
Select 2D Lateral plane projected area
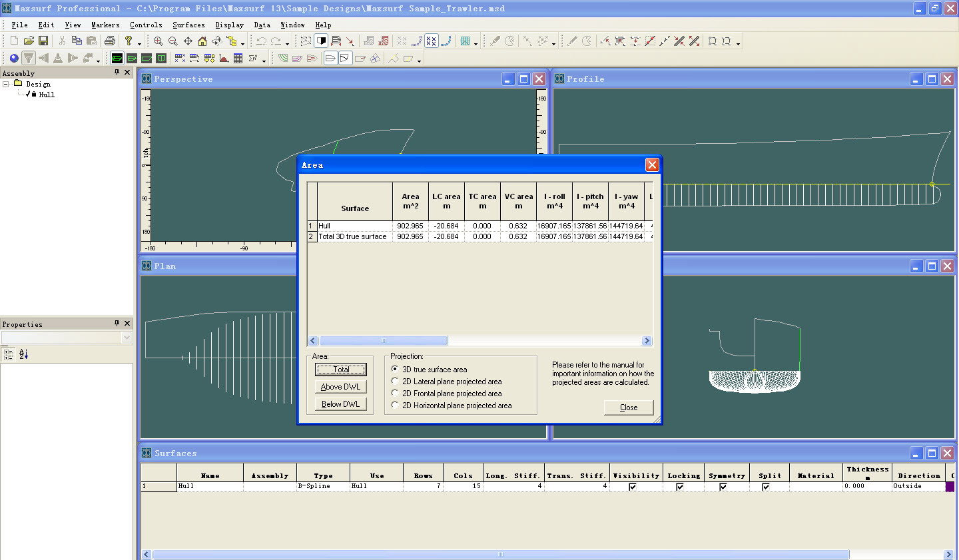395,381
